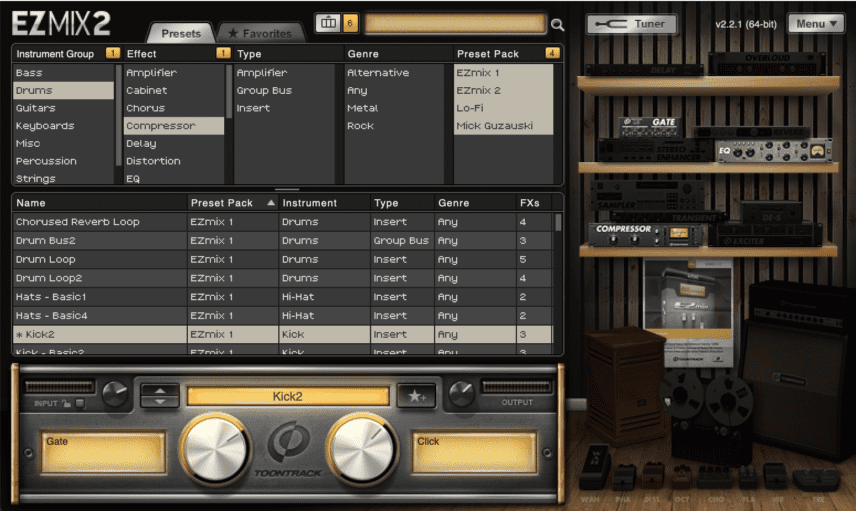Select Insert in the Type list
Viewport: 856px width, 511px height.
[x=284, y=108]
